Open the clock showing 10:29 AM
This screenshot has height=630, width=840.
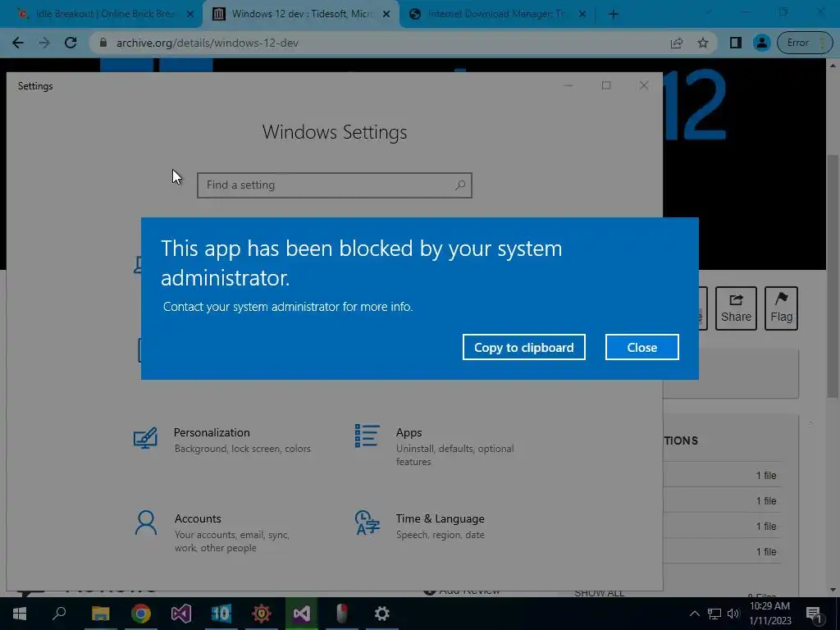769,614
